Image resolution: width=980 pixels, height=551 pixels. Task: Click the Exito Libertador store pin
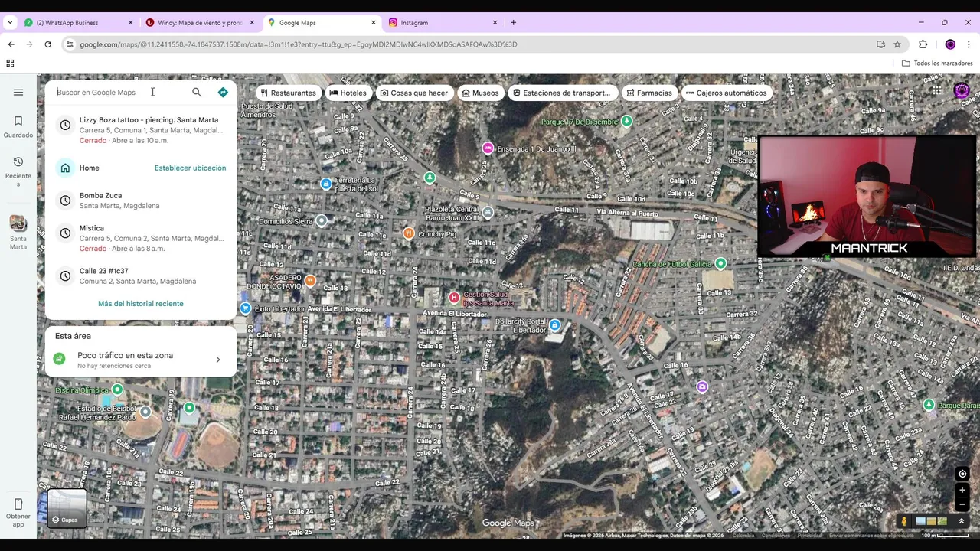pos(245,308)
